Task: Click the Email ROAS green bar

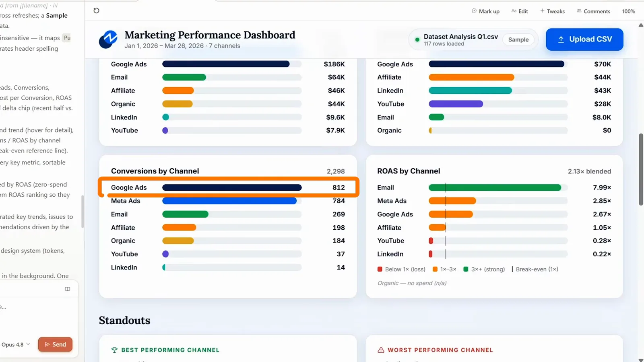Action: 495,187
